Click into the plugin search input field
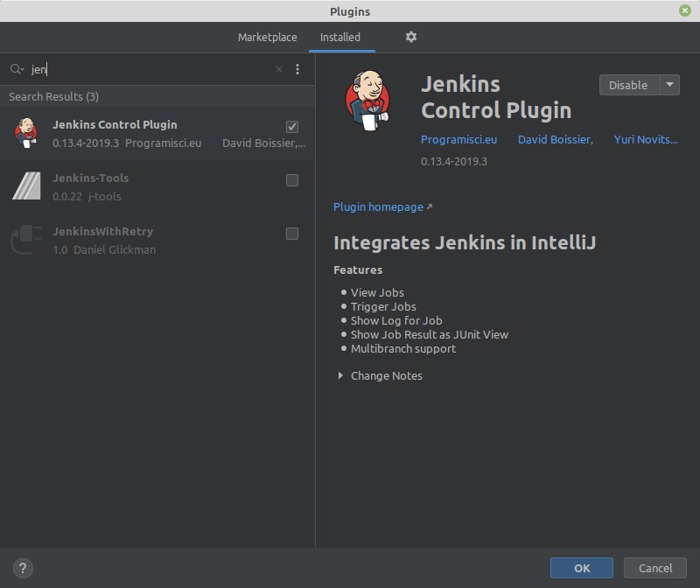Image resolution: width=700 pixels, height=588 pixels. pos(150,69)
